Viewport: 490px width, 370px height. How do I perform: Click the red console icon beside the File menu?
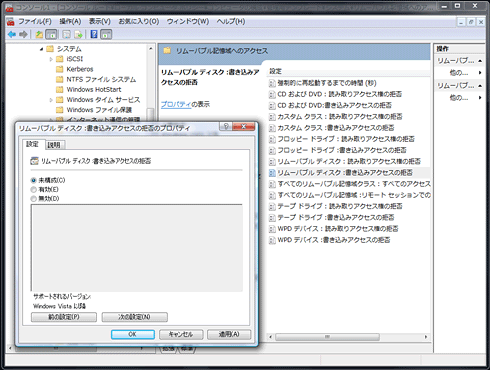[x=10, y=22]
